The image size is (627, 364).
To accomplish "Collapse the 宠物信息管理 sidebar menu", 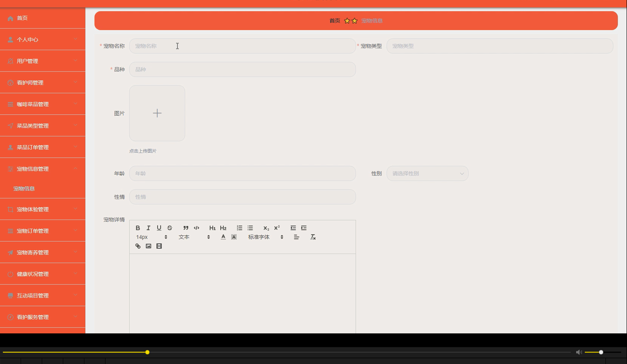I will click(x=43, y=169).
